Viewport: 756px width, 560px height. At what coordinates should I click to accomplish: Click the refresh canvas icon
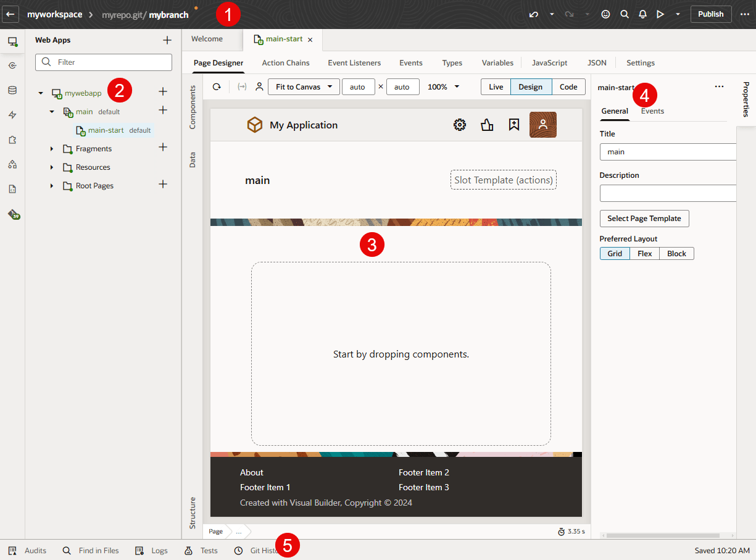point(217,86)
